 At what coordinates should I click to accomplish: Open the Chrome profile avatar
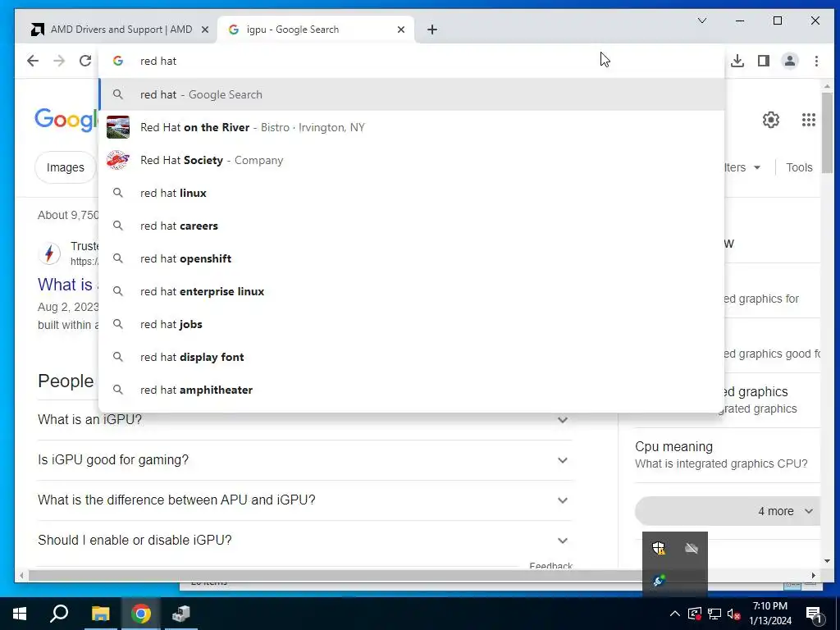pyautogui.click(x=790, y=61)
